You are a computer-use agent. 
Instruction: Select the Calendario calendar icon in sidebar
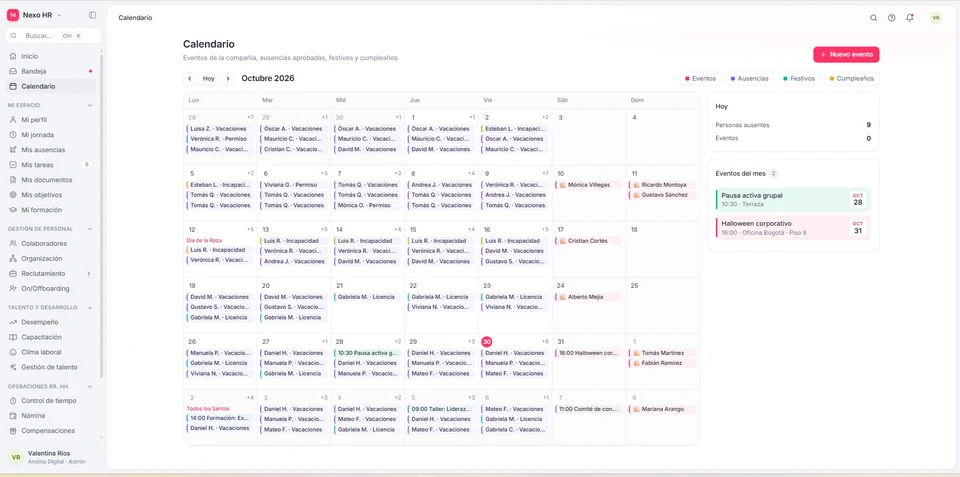(13, 86)
